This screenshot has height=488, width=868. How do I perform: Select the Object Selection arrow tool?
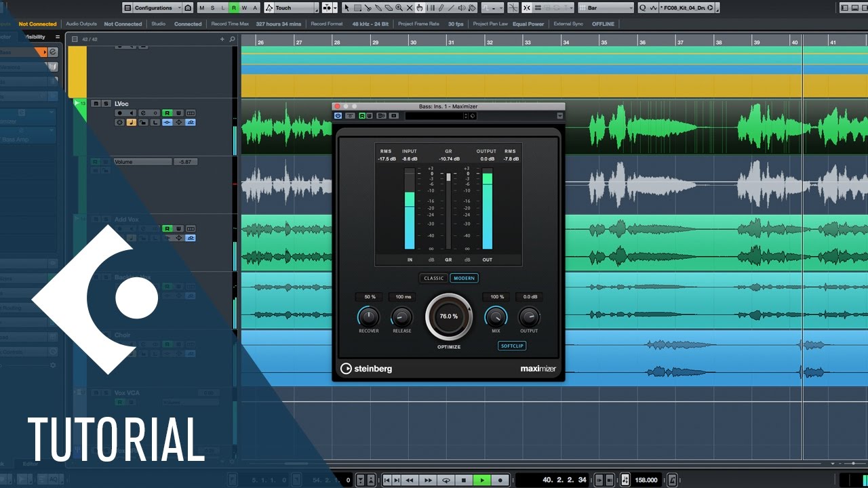tap(346, 7)
